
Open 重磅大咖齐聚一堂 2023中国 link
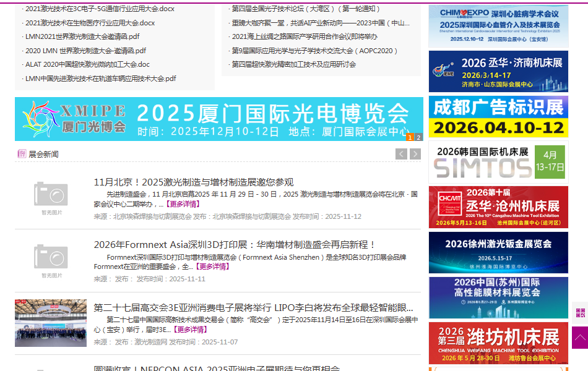pos(321,23)
